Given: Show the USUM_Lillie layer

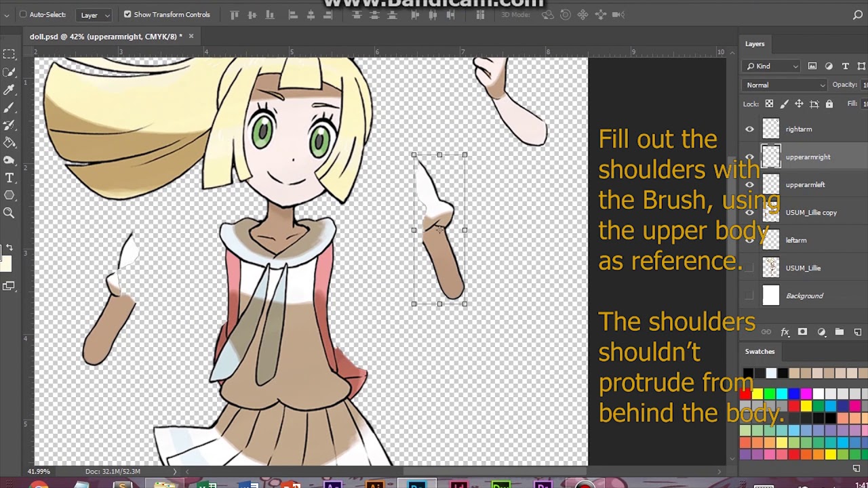Looking at the screenshot, I should 749,268.
